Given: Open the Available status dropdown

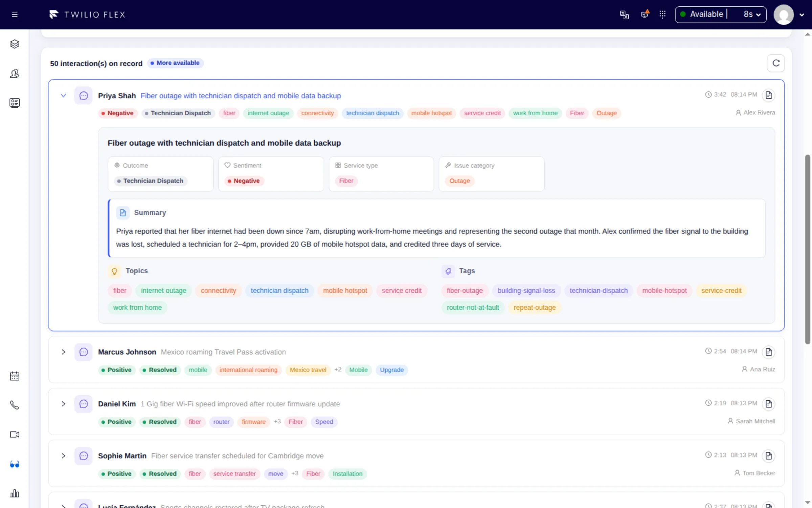Looking at the screenshot, I should point(721,15).
